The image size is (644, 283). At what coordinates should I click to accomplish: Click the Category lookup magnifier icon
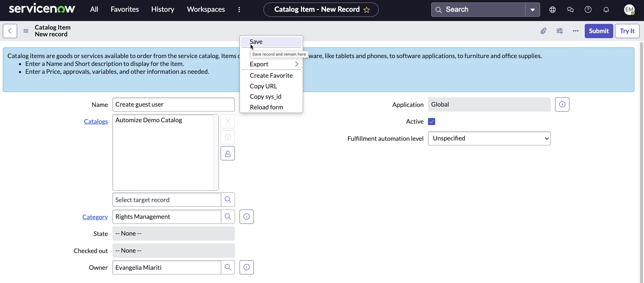click(x=228, y=217)
